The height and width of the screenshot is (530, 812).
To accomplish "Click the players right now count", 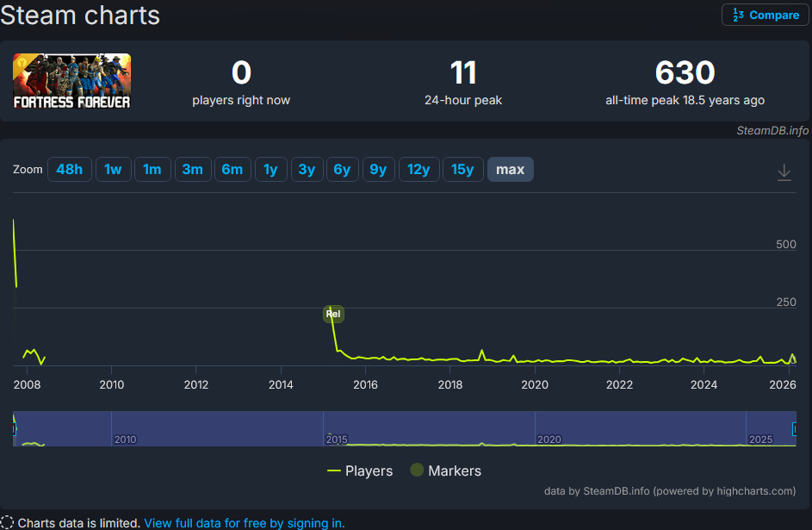I will 241,72.
